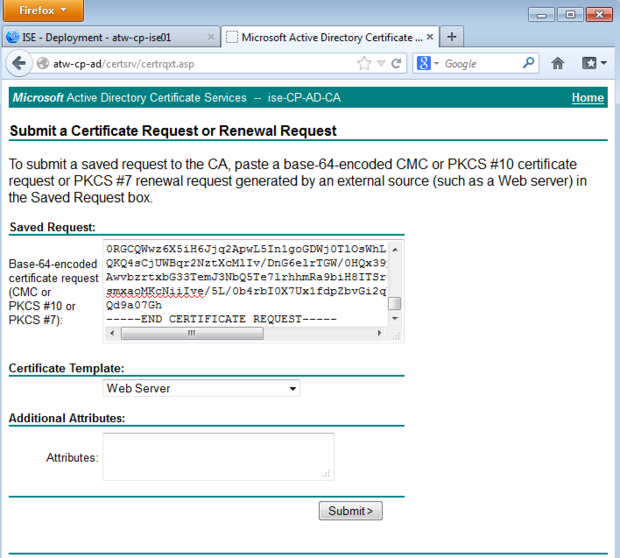Click the Attributes box resize grip
620x558 pixels.
pyautogui.click(x=326, y=473)
